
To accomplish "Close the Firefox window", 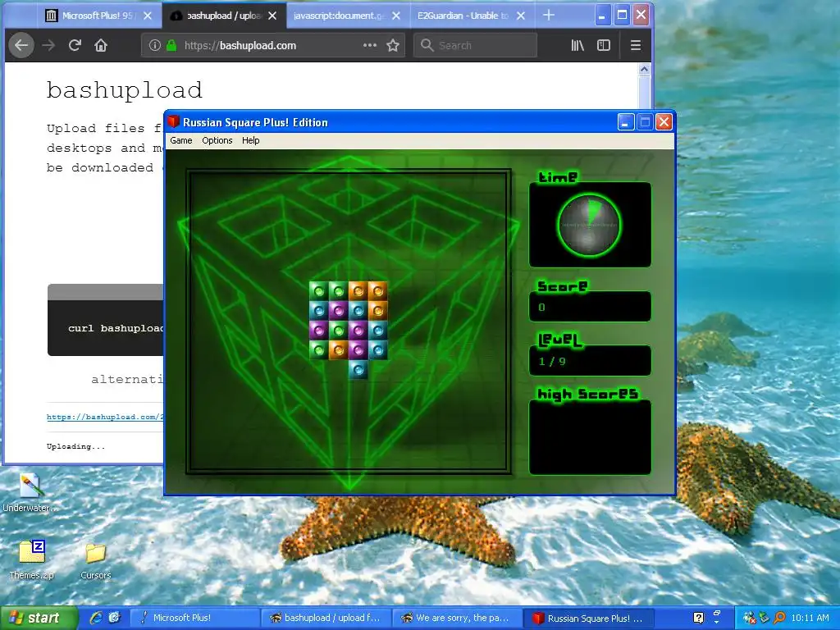I will tap(641, 15).
